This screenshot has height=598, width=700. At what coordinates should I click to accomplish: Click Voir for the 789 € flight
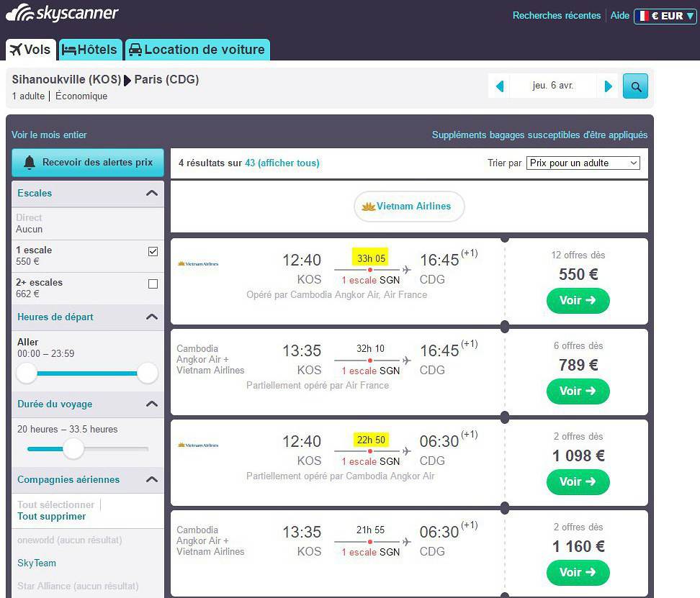pyautogui.click(x=578, y=391)
